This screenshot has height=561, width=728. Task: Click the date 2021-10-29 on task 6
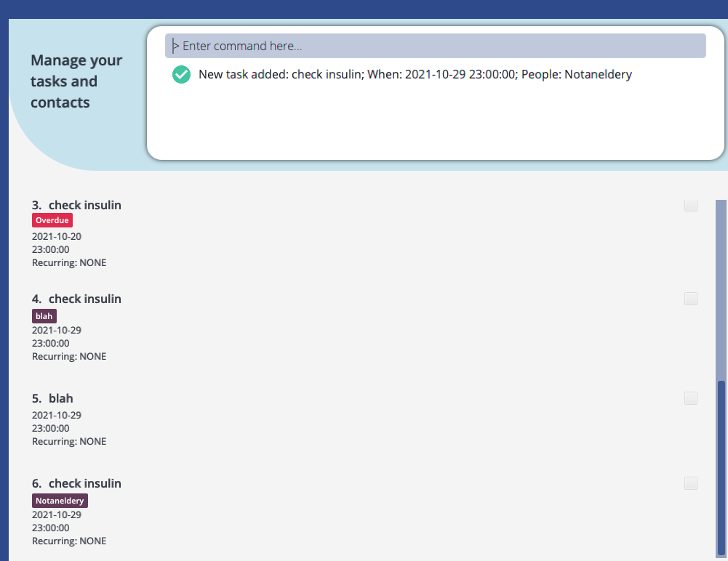click(57, 514)
